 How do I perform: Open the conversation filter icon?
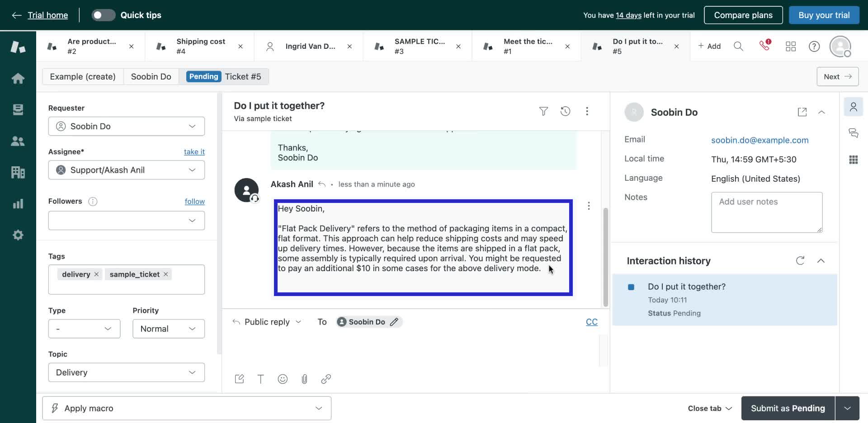[543, 111]
